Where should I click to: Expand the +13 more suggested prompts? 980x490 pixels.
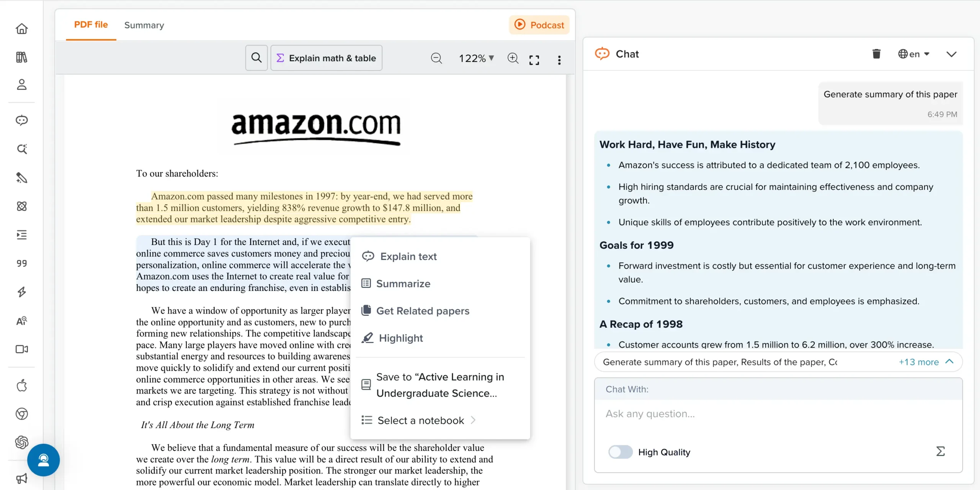coord(926,362)
